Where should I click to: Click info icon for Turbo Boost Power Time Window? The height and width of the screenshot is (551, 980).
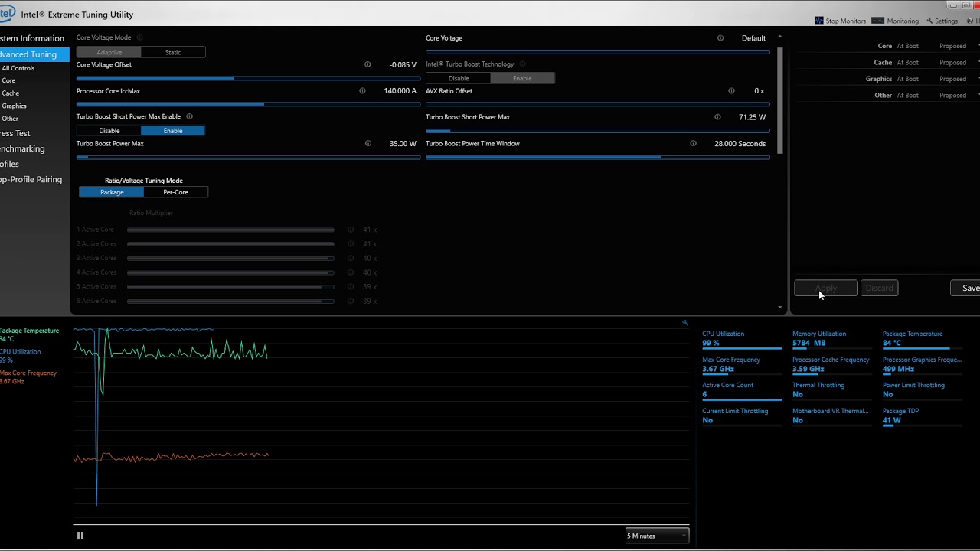pyautogui.click(x=693, y=144)
